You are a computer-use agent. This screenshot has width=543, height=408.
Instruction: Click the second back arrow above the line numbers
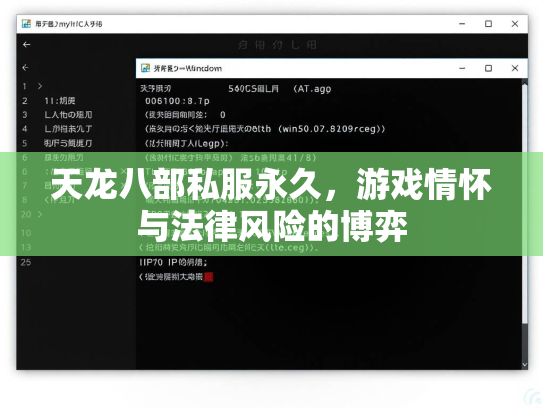click(25, 67)
